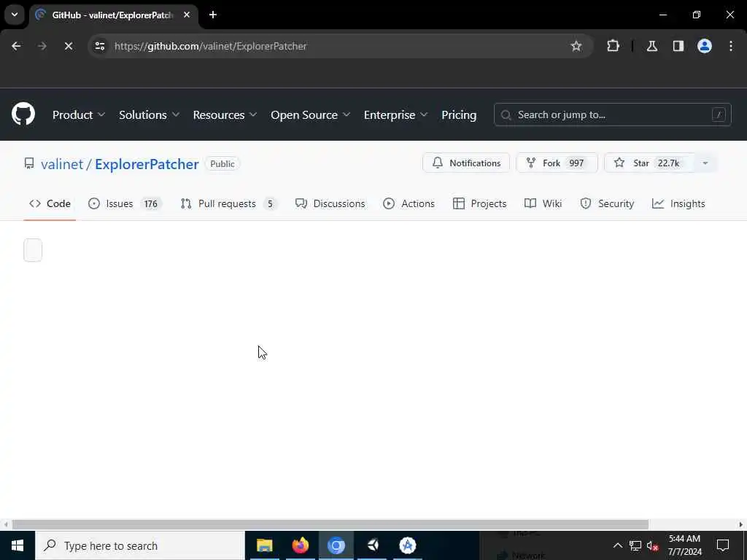Expand the Product menu
Viewport: 747px width, 560px height.
[79, 114]
